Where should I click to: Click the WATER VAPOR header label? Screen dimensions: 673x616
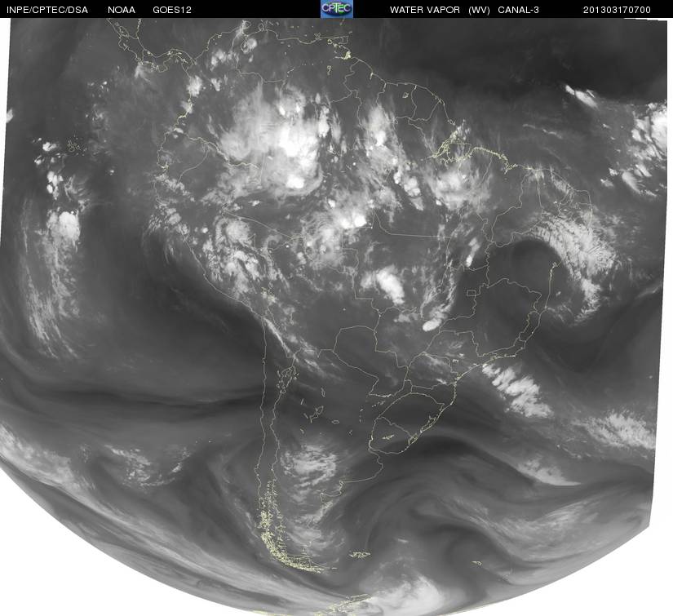pos(425,10)
